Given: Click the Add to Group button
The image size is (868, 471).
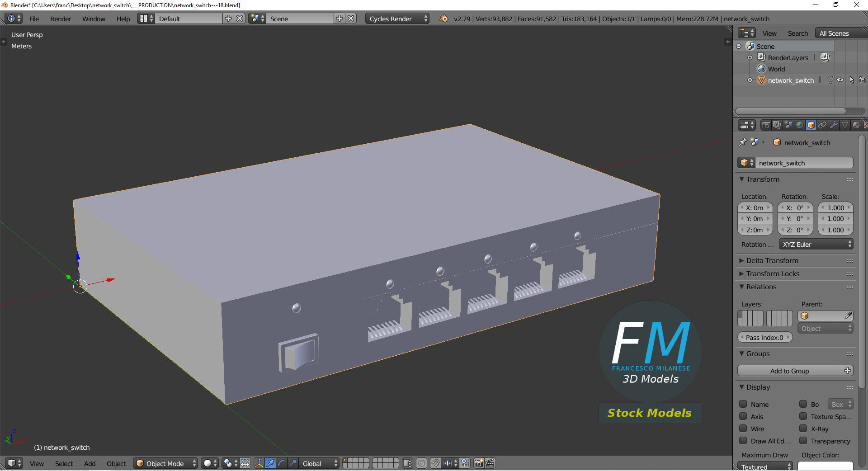Looking at the screenshot, I should coord(790,371).
